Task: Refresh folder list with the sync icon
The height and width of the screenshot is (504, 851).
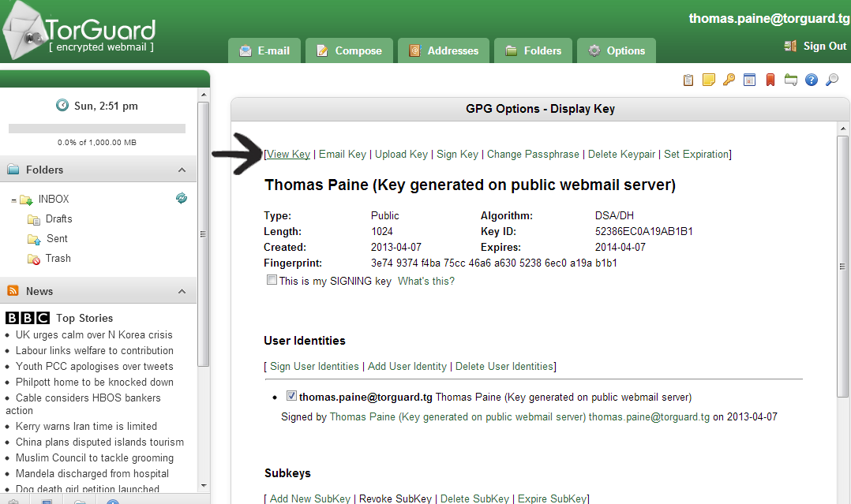Action: pyautogui.click(x=182, y=198)
